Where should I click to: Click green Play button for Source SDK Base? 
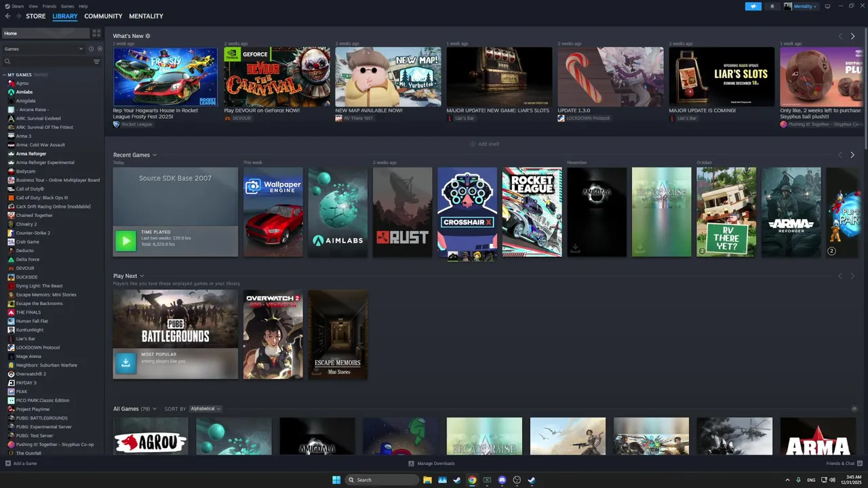tap(125, 241)
